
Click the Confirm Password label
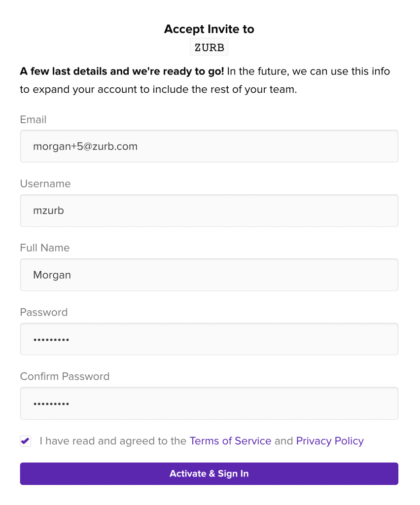65,376
